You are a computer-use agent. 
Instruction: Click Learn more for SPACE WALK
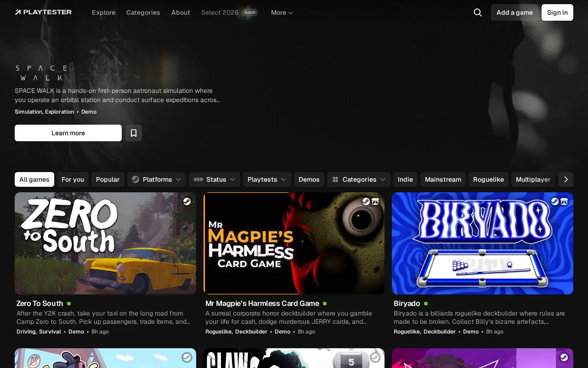(68, 133)
